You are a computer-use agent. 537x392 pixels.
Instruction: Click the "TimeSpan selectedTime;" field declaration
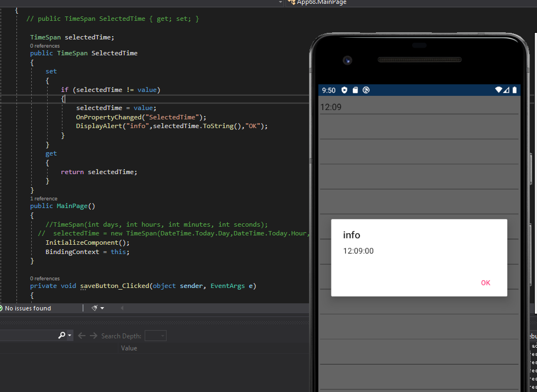point(72,37)
